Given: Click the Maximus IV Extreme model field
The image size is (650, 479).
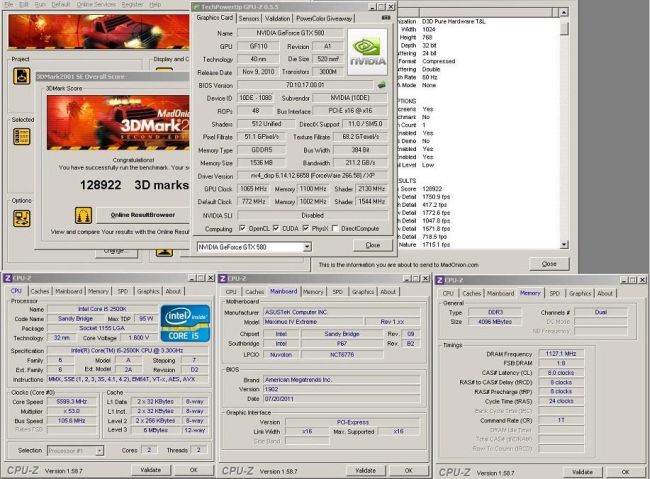Looking at the screenshot, I should 313,322.
